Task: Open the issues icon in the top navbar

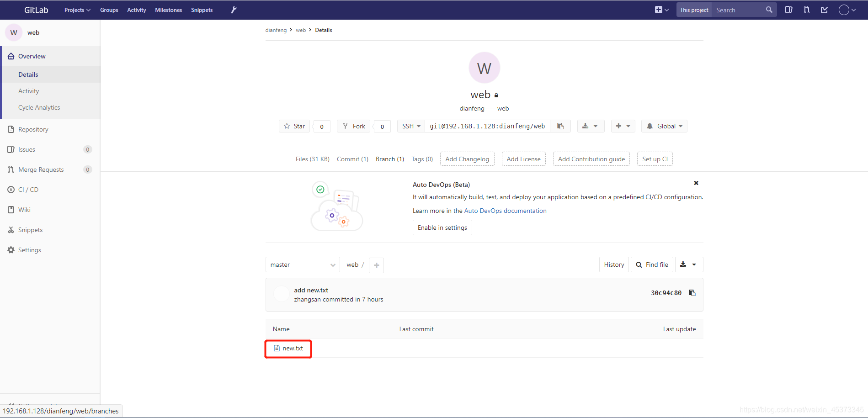Action: pos(788,10)
